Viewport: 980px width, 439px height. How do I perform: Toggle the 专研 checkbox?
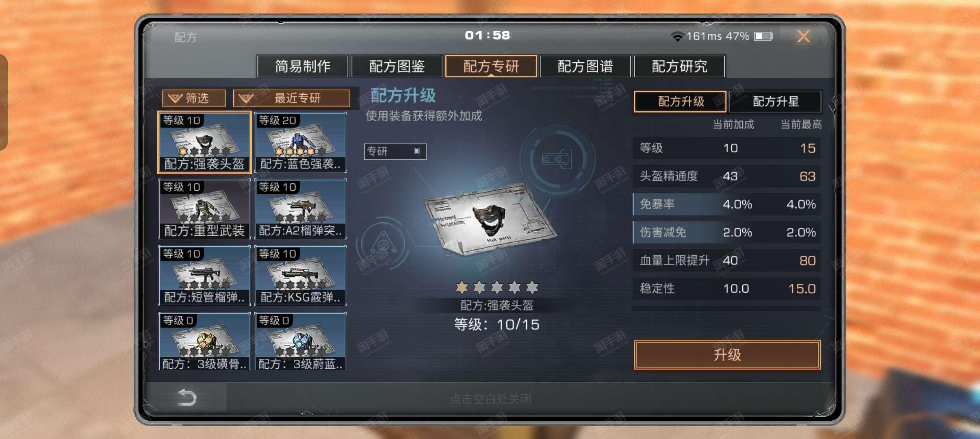tap(417, 151)
